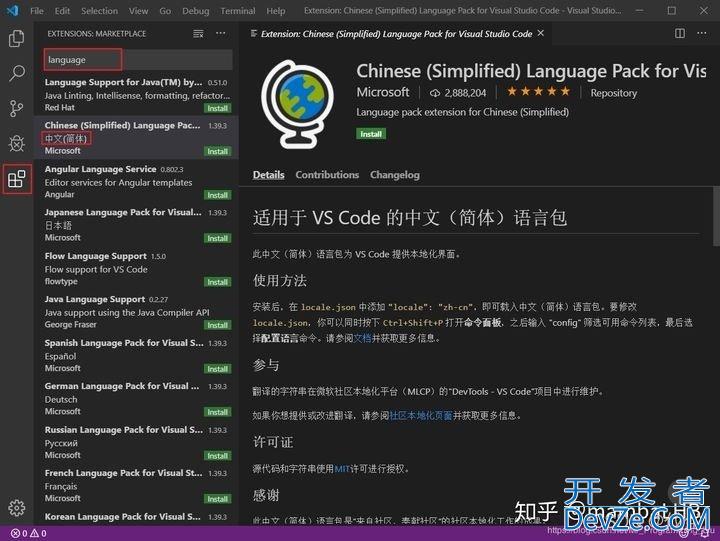Close the Chinese Language Pack extension tab
This screenshot has height=541, width=720.
pos(541,33)
